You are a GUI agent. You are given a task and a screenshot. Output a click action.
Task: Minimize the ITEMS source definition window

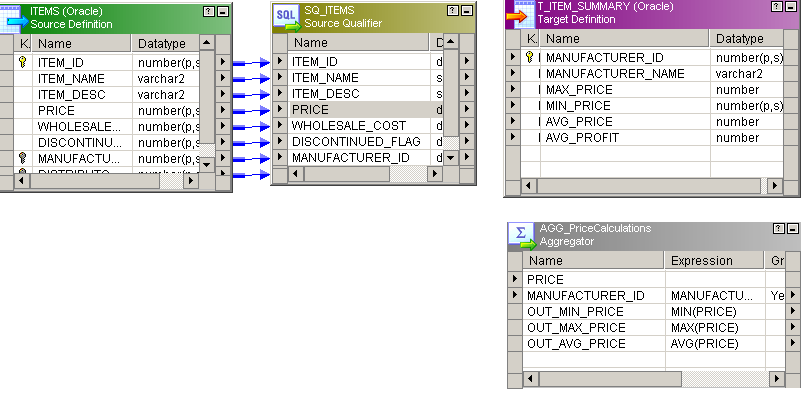tap(222, 11)
